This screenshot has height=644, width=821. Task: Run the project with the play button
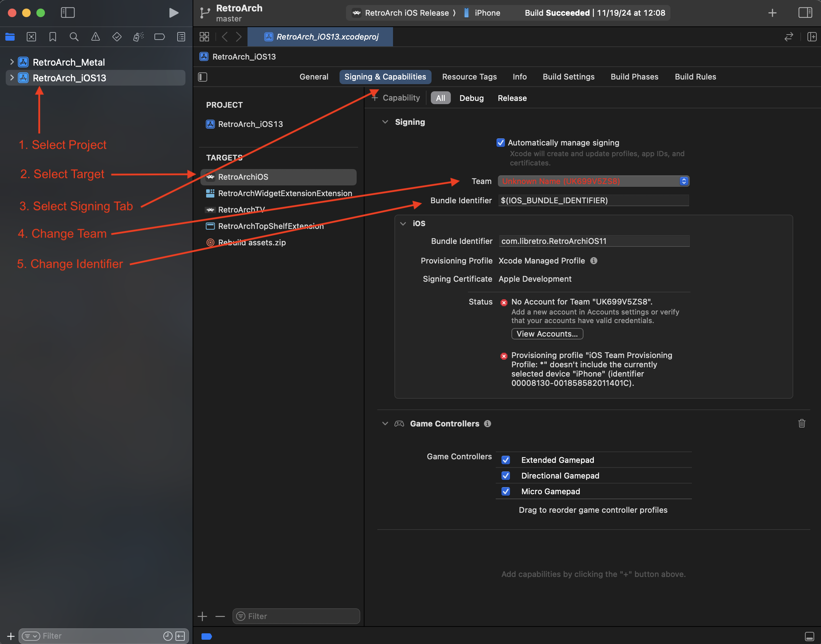coord(173,13)
